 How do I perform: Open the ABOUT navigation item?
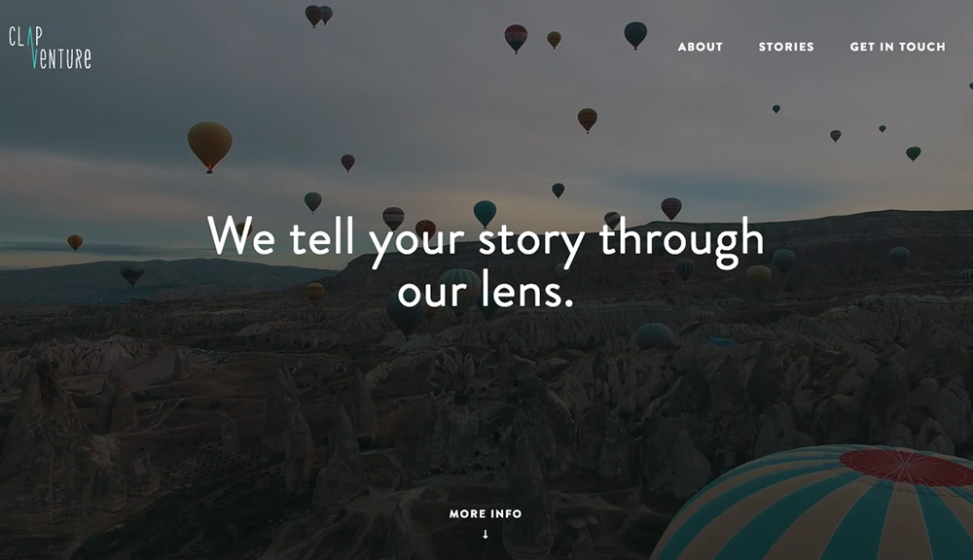(x=700, y=47)
